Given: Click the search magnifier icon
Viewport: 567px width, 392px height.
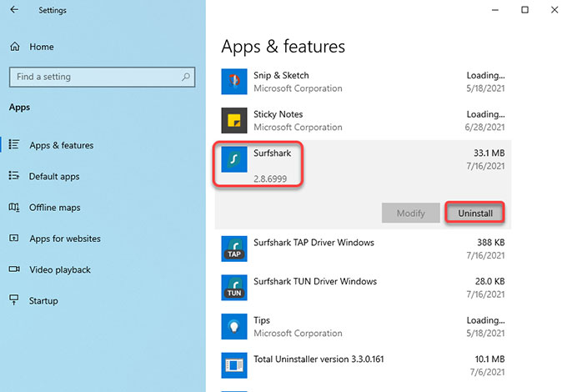Looking at the screenshot, I should [186, 77].
